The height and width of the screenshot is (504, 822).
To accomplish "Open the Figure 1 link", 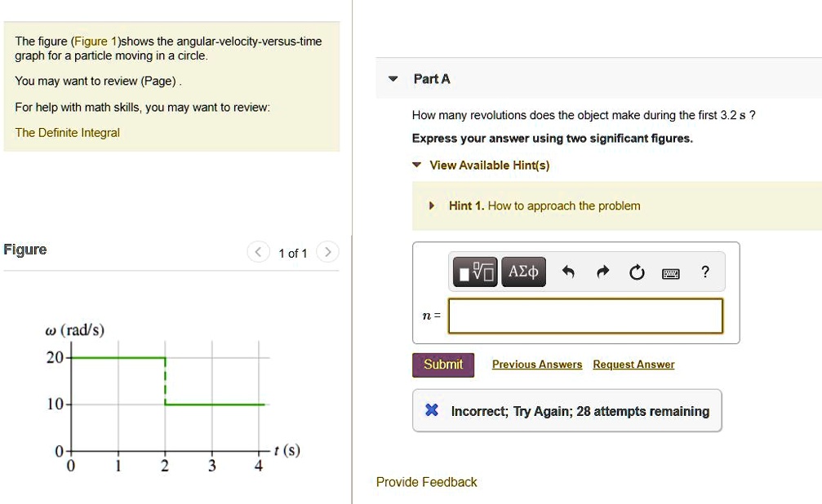I will pos(95,41).
